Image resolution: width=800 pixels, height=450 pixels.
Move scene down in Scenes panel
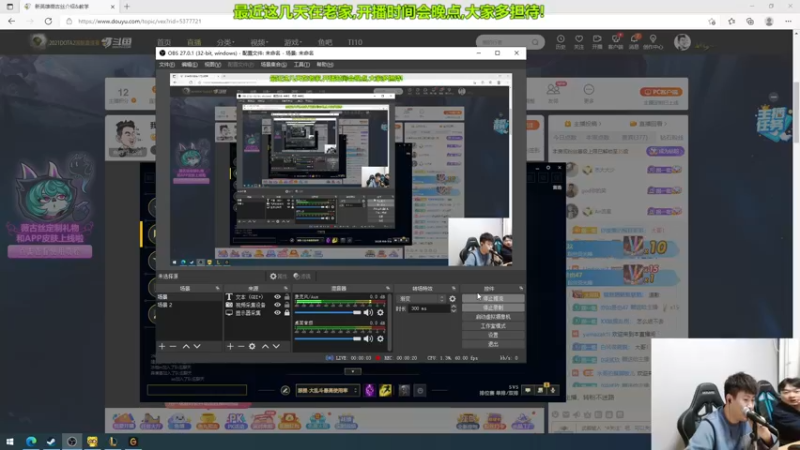tap(197, 346)
